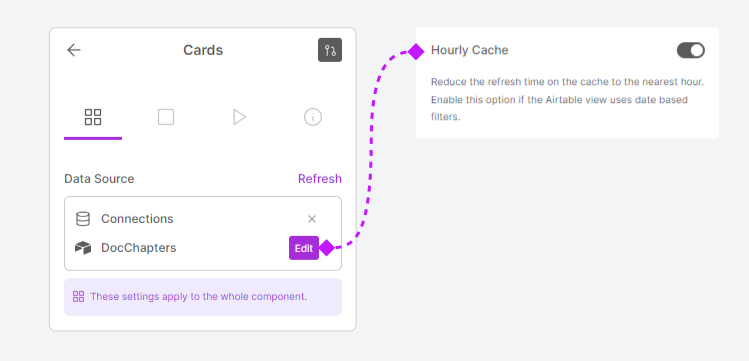Screen dimensions: 749x361
Task: Click Refresh next to Data Source
Action: coord(320,179)
